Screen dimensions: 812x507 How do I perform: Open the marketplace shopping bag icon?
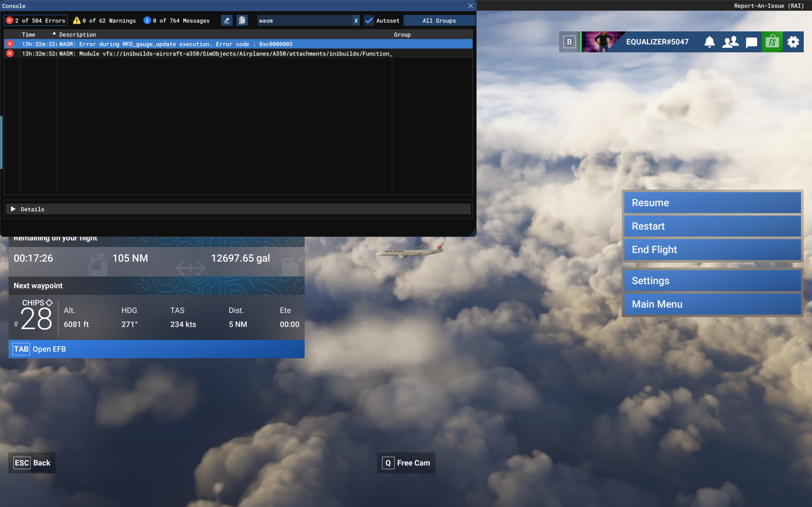(772, 42)
